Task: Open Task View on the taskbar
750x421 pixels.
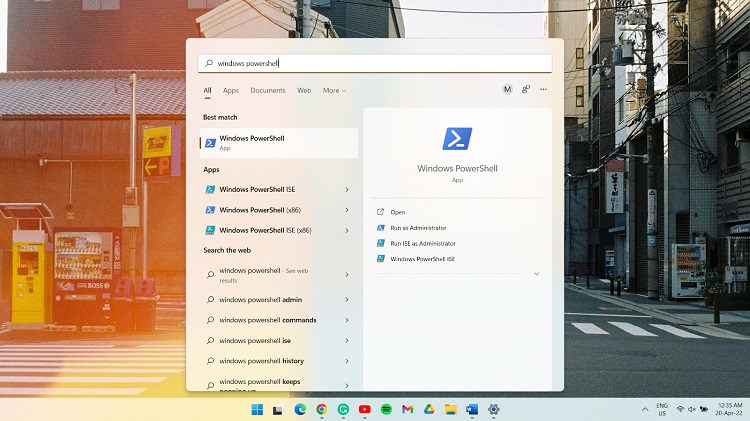Action: tap(278, 410)
